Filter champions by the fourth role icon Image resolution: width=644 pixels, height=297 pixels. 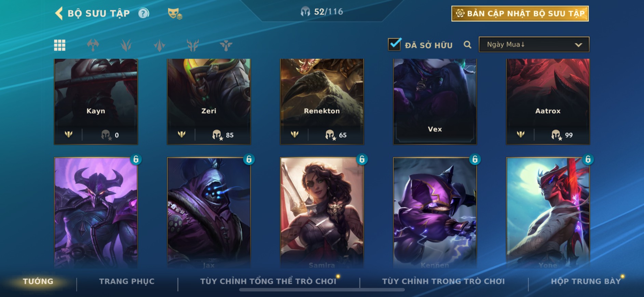pyautogui.click(x=193, y=45)
